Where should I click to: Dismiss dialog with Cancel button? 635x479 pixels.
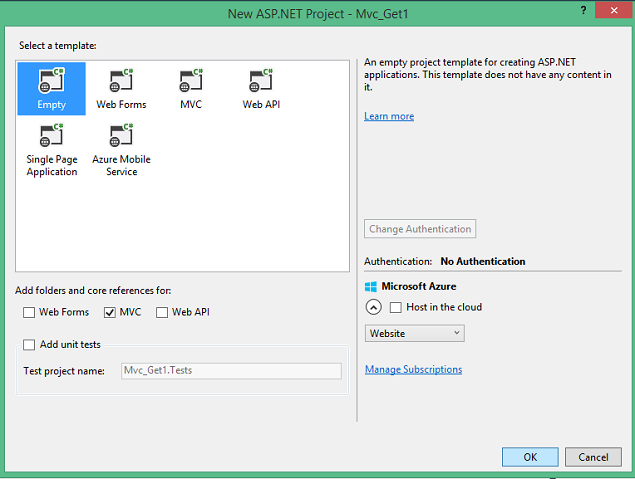[593, 457]
